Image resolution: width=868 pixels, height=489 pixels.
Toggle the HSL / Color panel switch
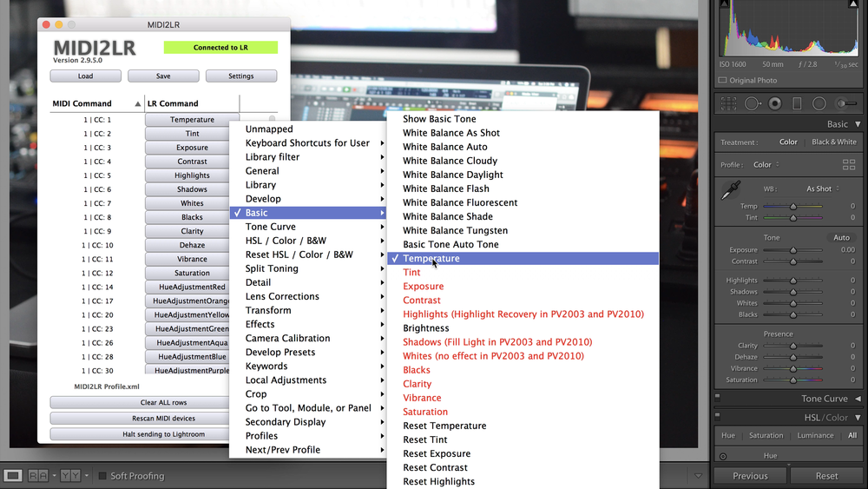click(718, 415)
